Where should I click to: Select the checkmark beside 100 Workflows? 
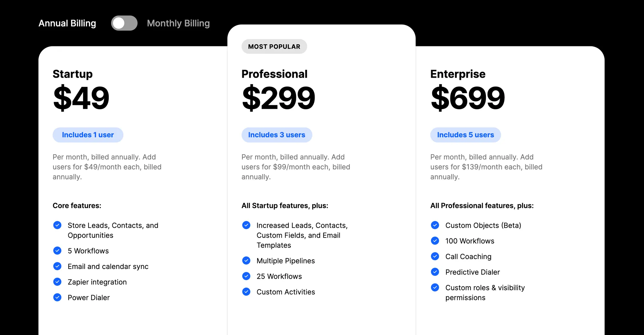click(x=435, y=241)
